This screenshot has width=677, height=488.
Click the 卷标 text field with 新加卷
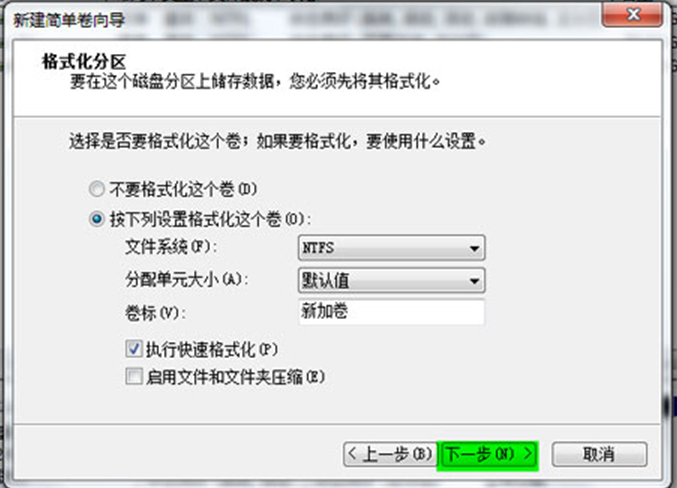(x=391, y=311)
